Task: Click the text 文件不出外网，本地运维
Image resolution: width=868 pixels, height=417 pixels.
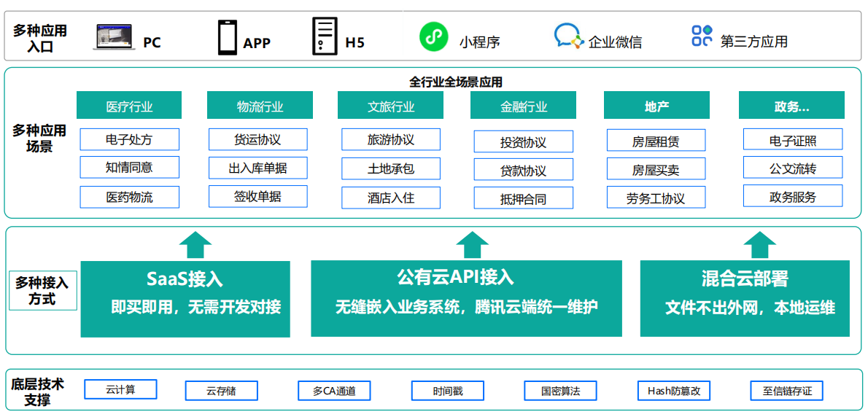Action: tap(750, 308)
